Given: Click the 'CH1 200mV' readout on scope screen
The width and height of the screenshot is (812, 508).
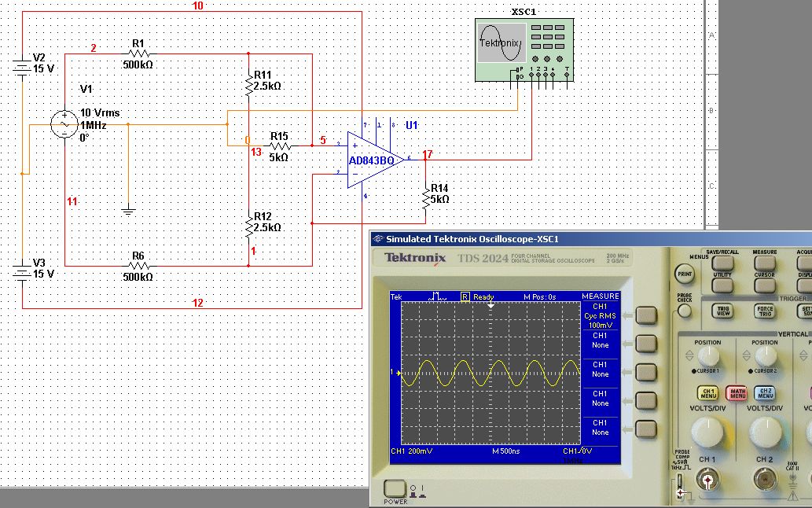Looking at the screenshot, I should click(412, 451).
